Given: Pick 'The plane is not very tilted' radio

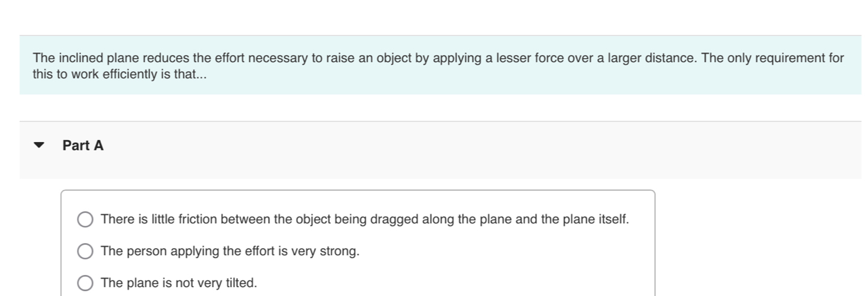Looking at the screenshot, I should tap(85, 283).
